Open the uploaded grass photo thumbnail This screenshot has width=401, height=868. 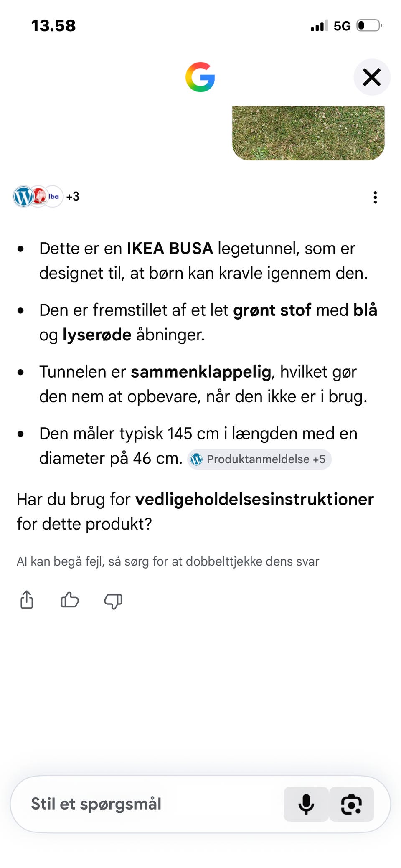pyautogui.click(x=308, y=133)
